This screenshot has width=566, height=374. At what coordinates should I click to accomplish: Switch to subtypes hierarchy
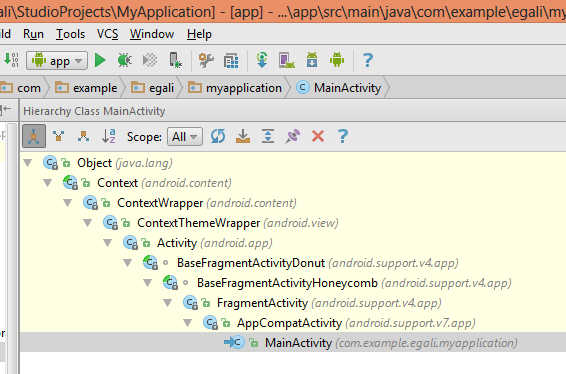83,136
